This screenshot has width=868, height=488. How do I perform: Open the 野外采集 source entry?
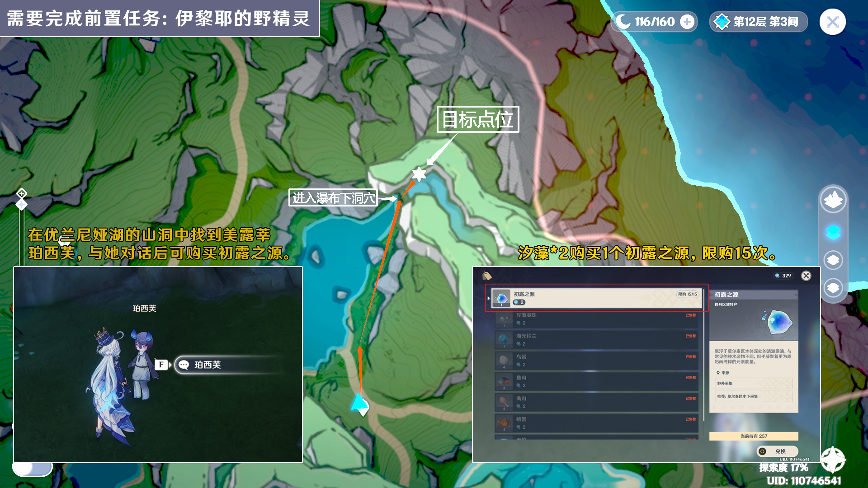(754, 383)
